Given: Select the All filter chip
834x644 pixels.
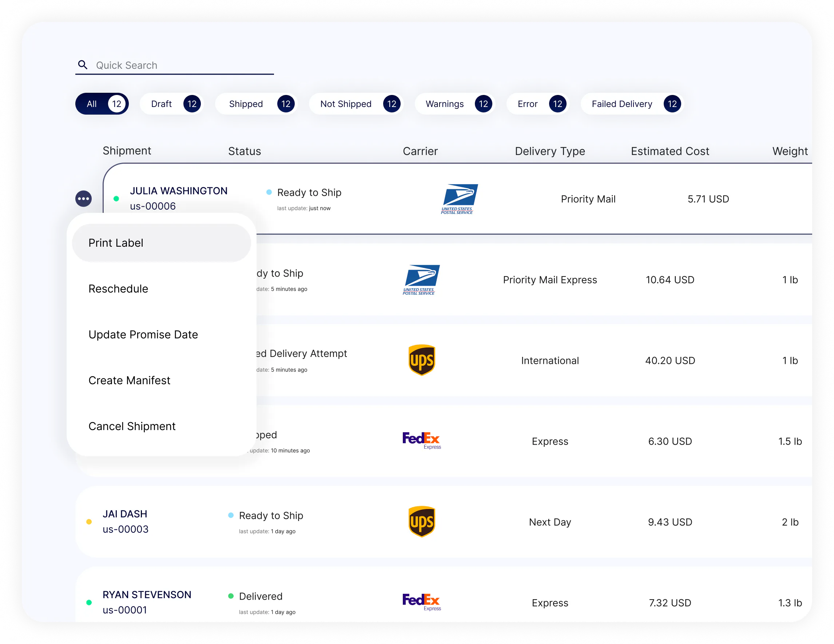Looking at the screenshot, I should tap(102, 104).
